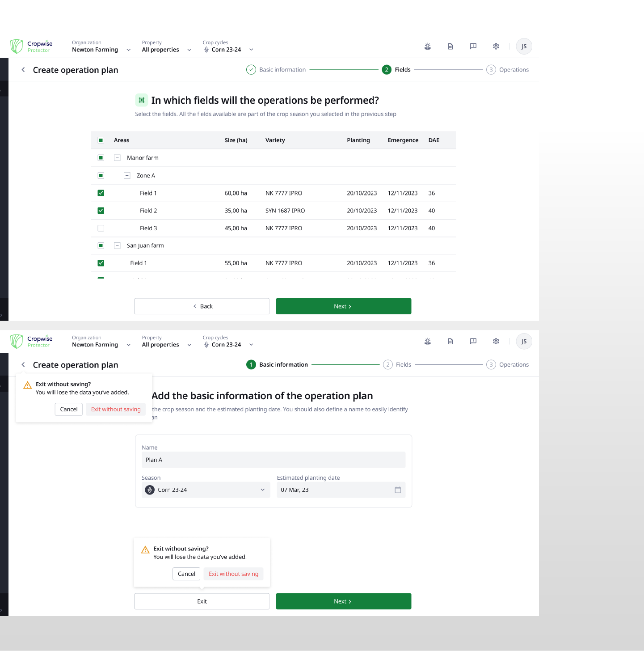Click Exit without saving above Exit button

click(233, 574)
